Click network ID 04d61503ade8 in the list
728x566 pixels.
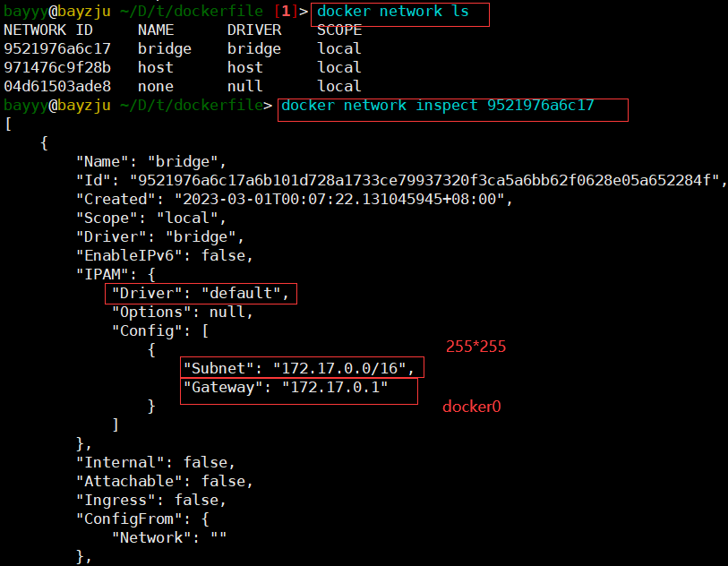pos(57,86)
